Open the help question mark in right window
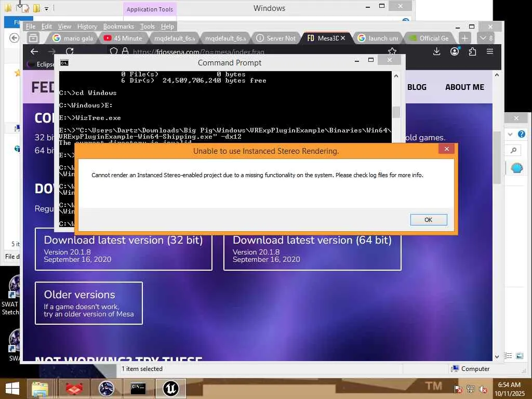 (522, 134)
